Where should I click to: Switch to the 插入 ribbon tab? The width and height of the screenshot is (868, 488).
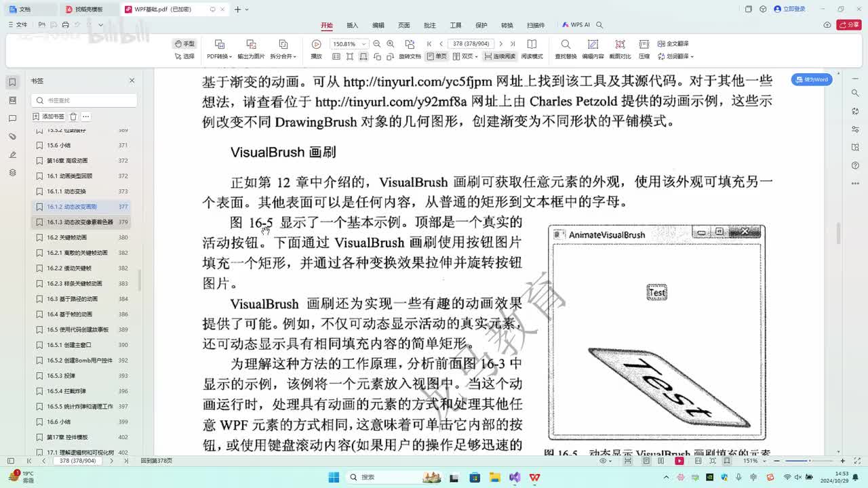(353, 25)
